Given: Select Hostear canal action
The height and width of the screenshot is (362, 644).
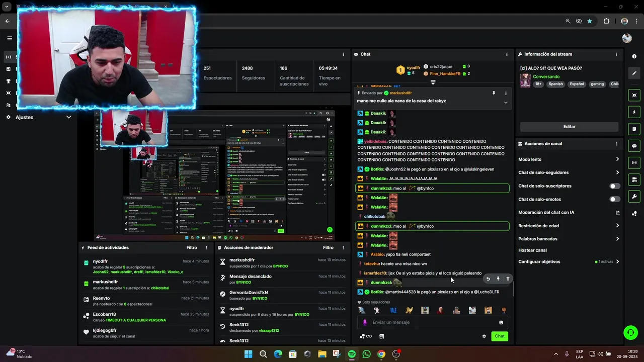Looking at the screenshot, I should pos(532,250).
